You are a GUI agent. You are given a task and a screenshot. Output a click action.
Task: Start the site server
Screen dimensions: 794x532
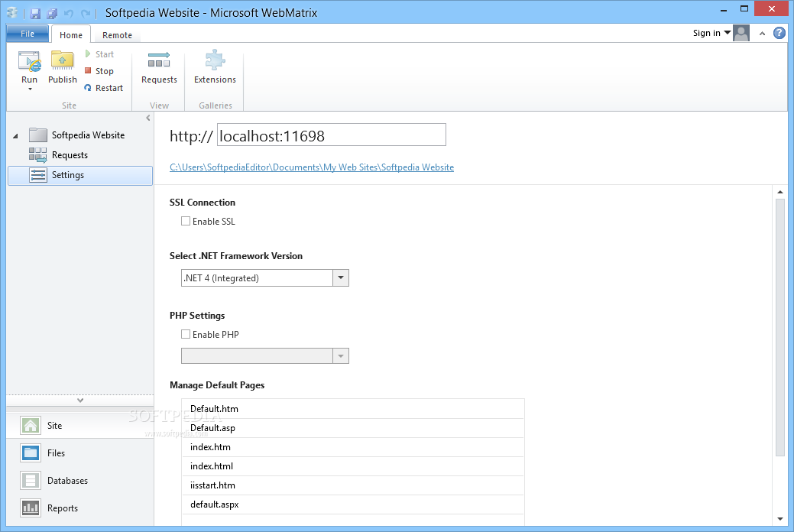(99, 54)
